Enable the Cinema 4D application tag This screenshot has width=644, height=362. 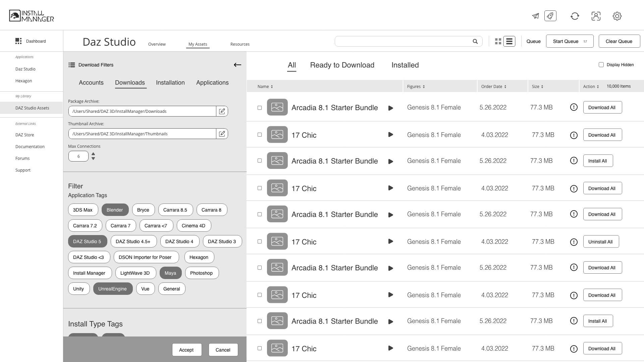[x=194, y=226]
